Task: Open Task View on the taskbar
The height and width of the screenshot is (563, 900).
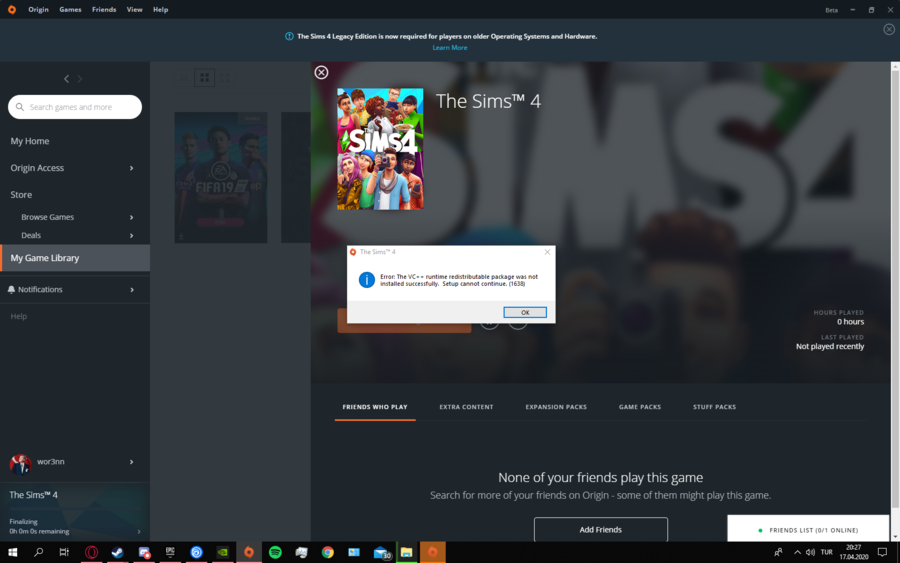Action: click(x=64, y=552)
